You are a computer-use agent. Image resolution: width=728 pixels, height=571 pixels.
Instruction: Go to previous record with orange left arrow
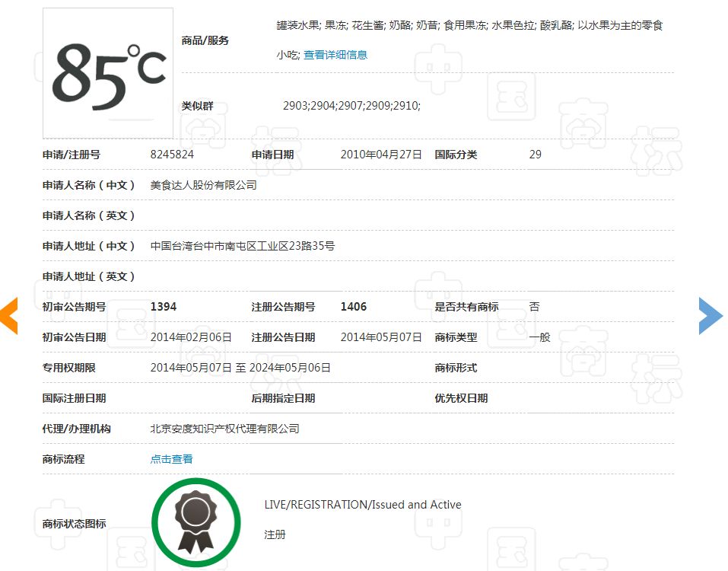pyautogui.click(x=9, y=316)
